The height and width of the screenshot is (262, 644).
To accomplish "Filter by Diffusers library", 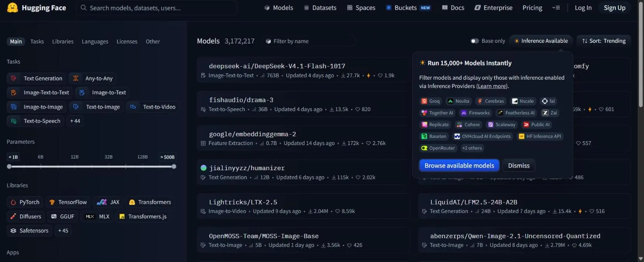I will (26, 216).
